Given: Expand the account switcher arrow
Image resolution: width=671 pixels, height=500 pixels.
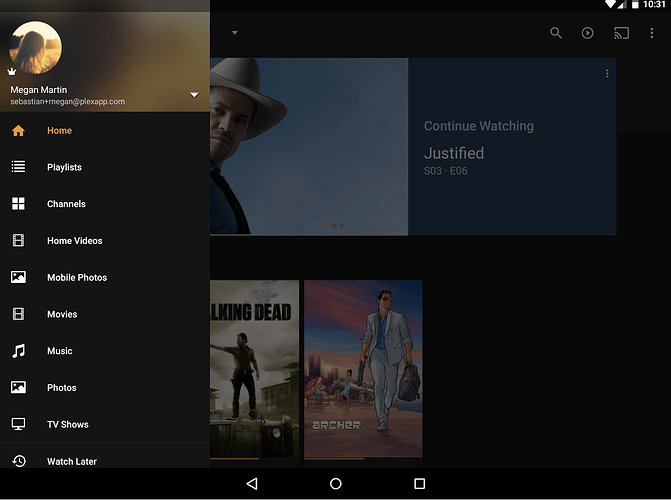Looking at the screenshot, I should [194, 95].
